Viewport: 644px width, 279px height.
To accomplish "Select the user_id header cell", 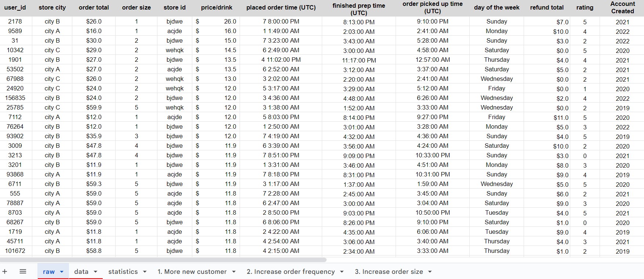I will click(x=15, y=7).
